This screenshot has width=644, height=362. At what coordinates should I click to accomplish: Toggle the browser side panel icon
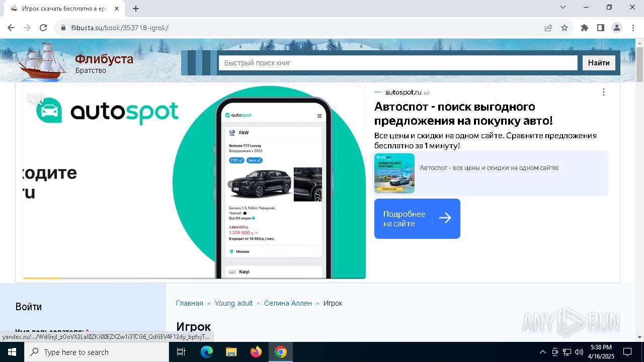pyautogui.click(x=601, y=28)
